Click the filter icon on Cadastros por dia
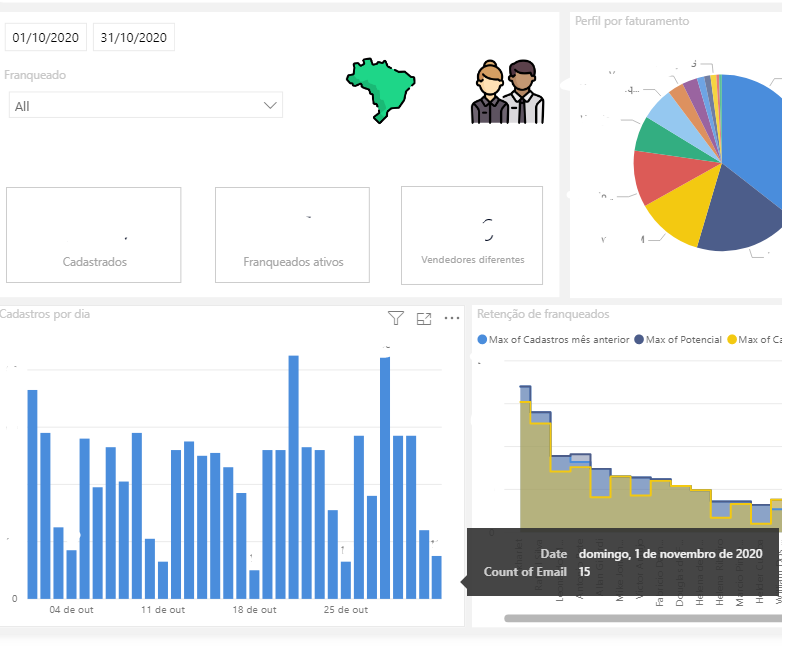This screenshot has height=657, width=792. point(395,318)
